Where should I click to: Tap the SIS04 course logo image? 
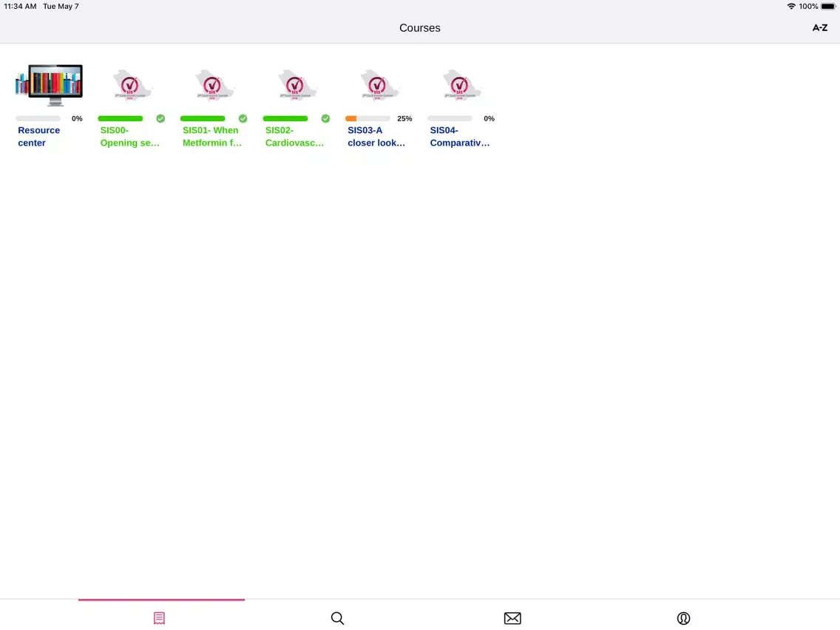(461, 85)
